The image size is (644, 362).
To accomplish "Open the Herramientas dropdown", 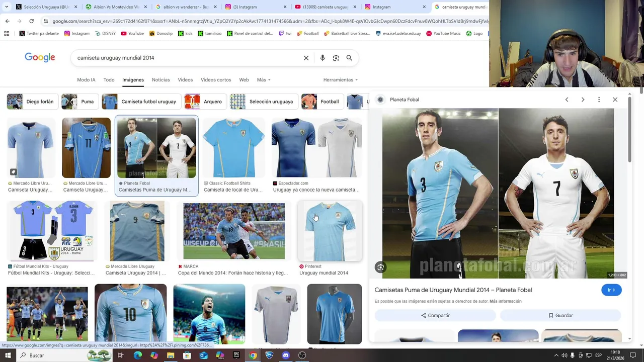I will (341, 80).
